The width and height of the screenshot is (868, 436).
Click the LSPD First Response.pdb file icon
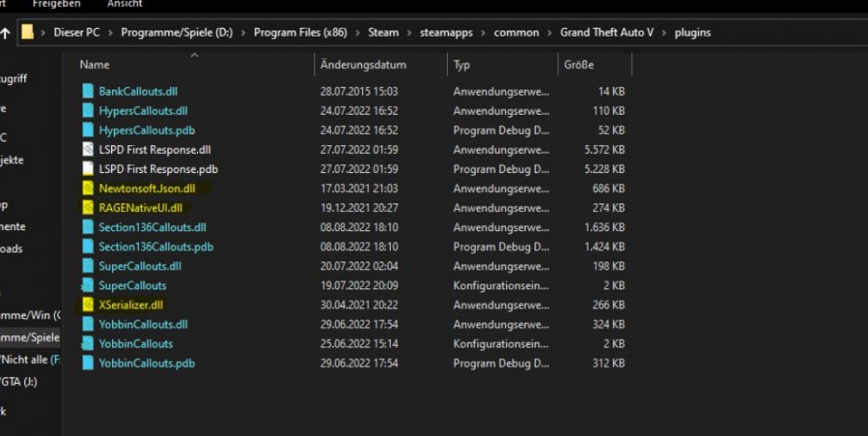(88, 168)
